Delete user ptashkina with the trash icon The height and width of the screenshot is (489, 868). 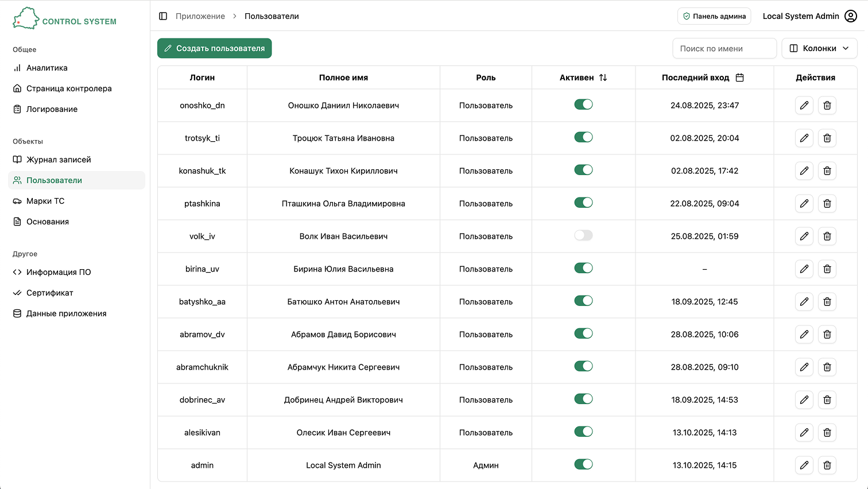click(827, 204)
